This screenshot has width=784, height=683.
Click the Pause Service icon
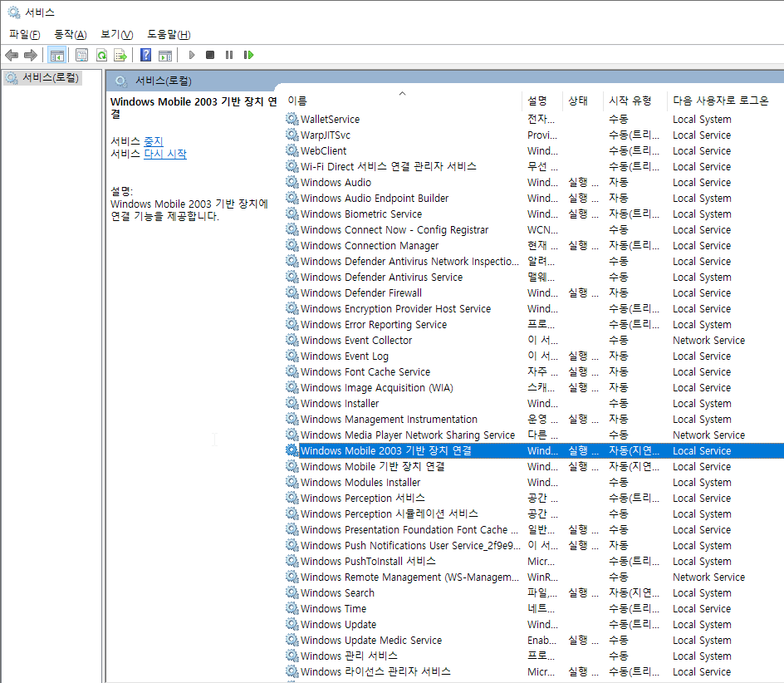pyautogui.click(x=229, y=55)
